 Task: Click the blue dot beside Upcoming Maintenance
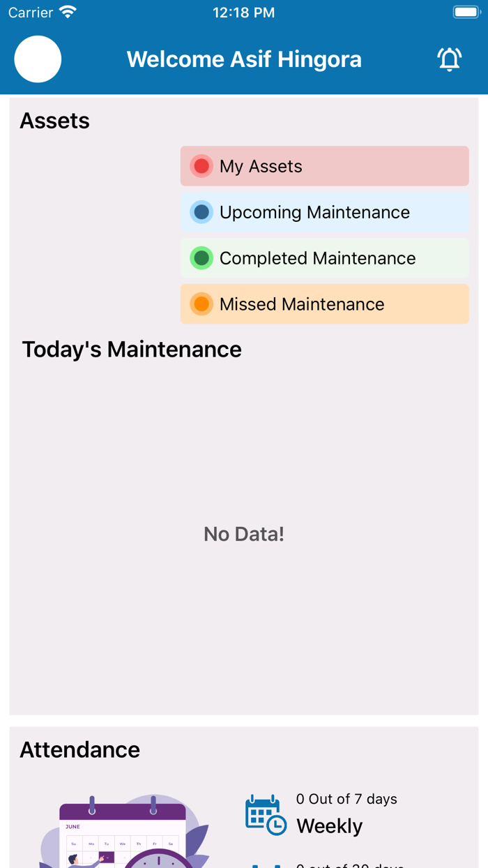click(201, 212)
